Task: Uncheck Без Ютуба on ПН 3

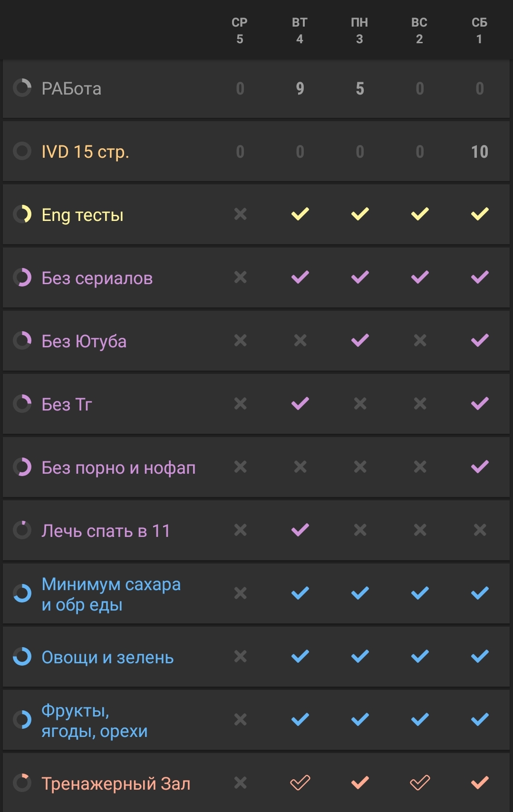Action: [x=360, y=340]
